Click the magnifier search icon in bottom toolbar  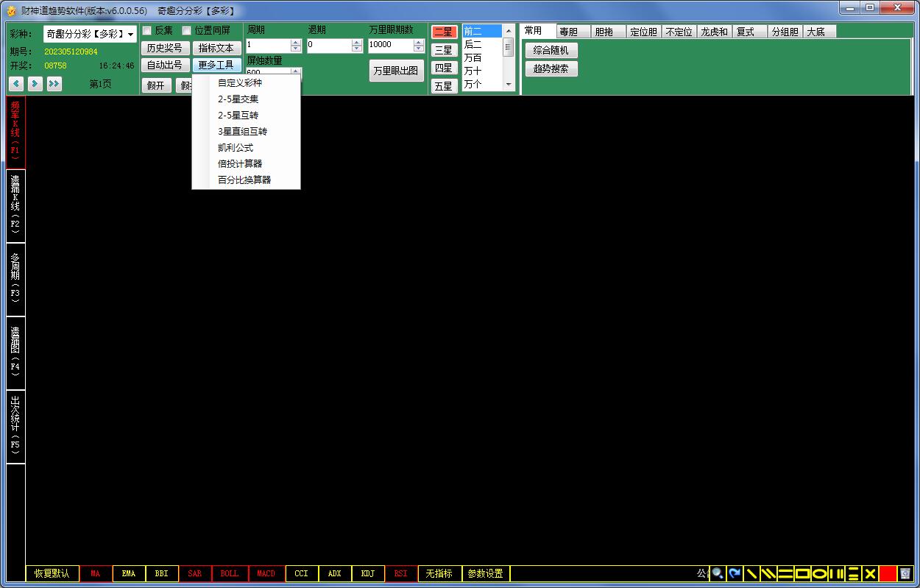tap(718, 573)
